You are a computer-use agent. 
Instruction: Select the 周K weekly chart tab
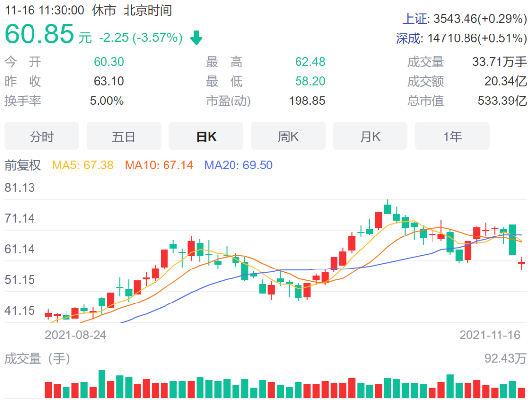pos(288,136)
